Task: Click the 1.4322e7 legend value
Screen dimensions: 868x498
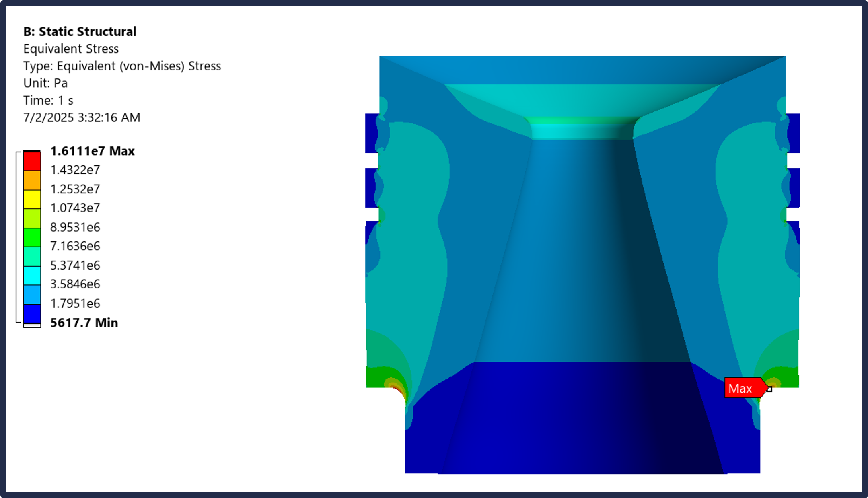Action: 75,170
